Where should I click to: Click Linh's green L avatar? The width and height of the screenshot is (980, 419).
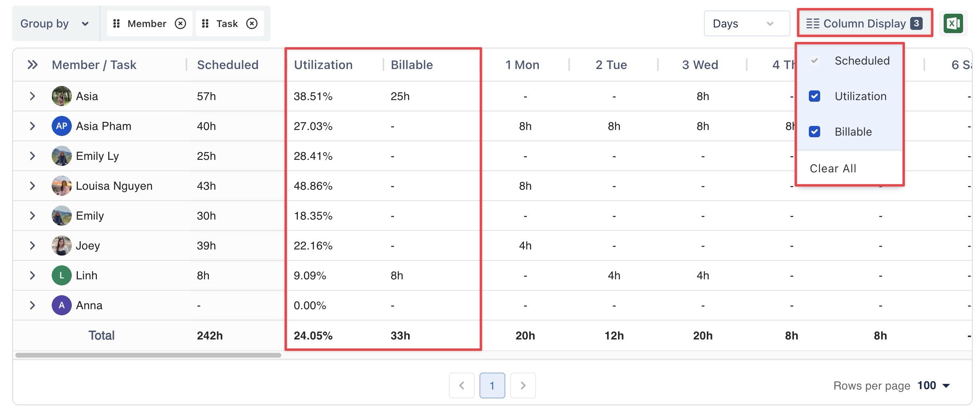pyautogui.click(x=61, y=275)
